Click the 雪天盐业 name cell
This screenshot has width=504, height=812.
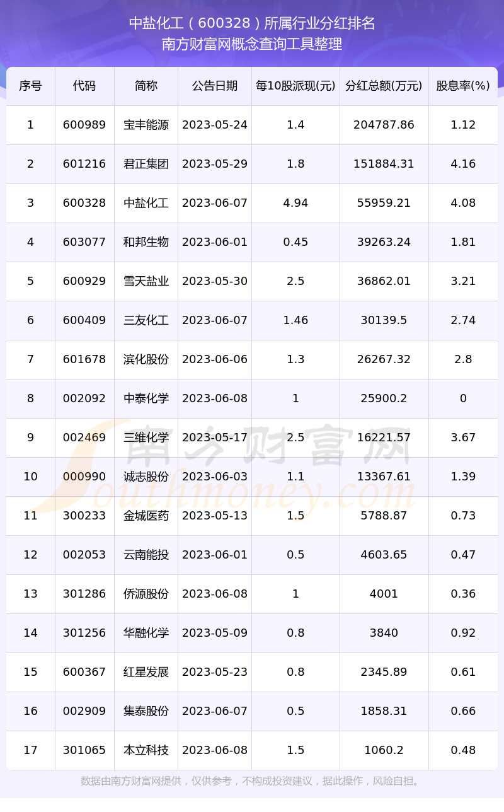[146, 281]
